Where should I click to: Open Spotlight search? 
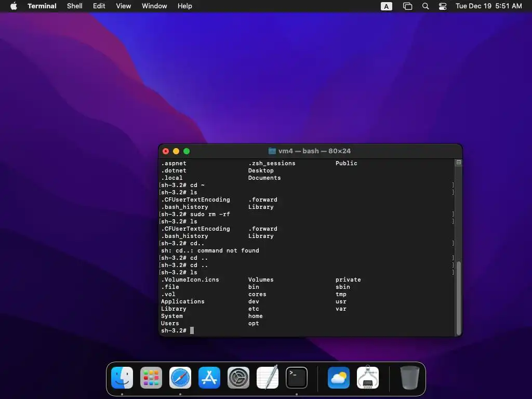[425, 6]
